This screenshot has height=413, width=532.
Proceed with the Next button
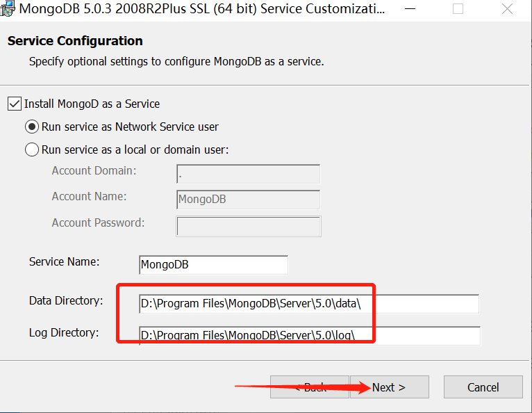coord(390,387)
